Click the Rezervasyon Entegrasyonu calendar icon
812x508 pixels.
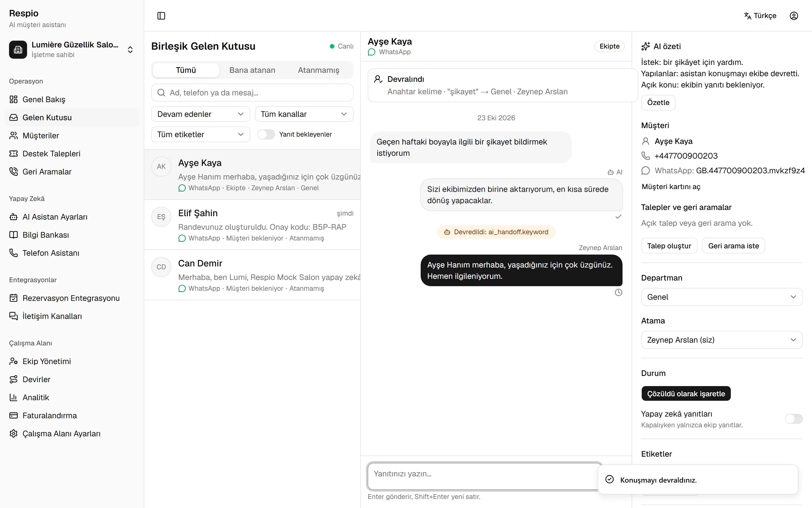[x=14, y=298]
